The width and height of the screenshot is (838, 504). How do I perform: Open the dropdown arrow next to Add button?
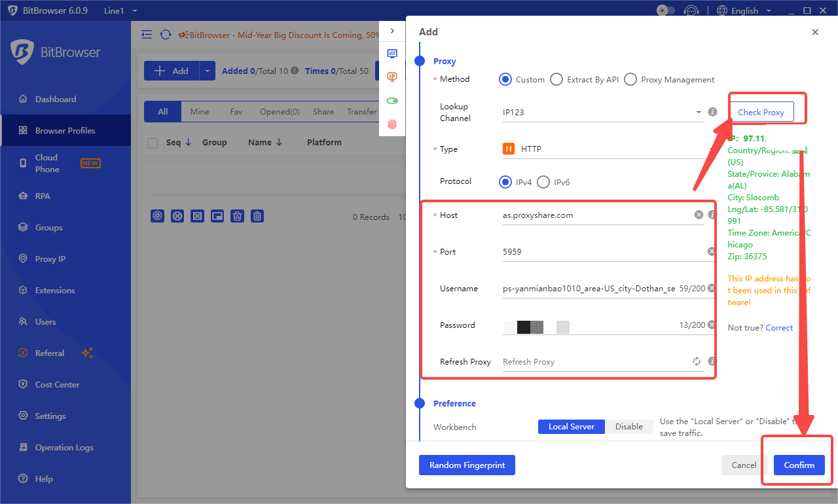(x=207, y=71)
